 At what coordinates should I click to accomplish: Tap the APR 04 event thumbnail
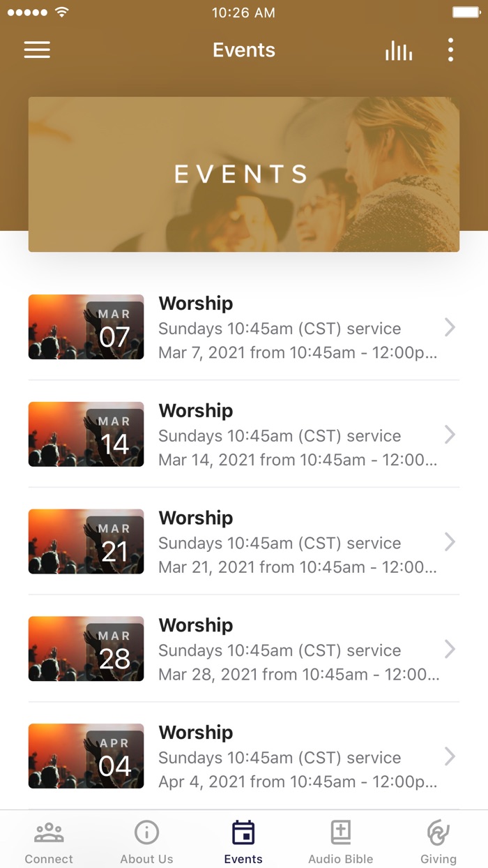86,756
